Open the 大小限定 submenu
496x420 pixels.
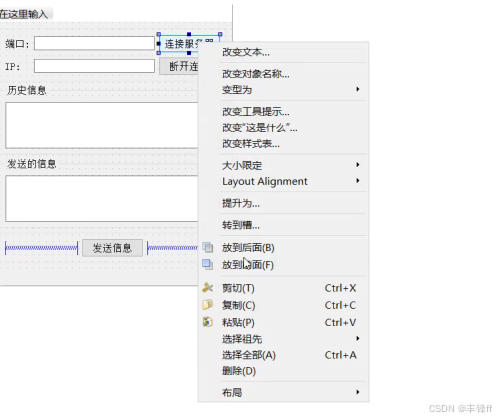point(284,165)
